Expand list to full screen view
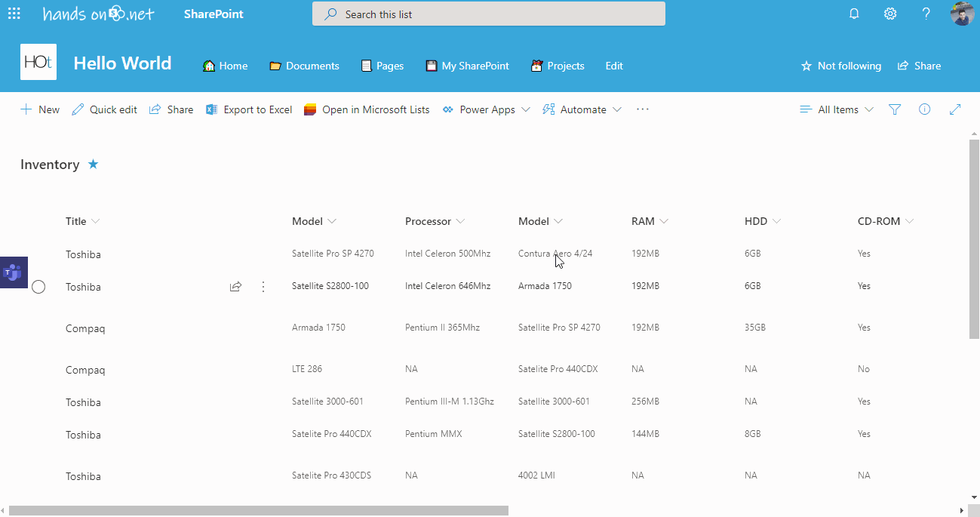This screenshot has height=517, width=980. [955, 109]
